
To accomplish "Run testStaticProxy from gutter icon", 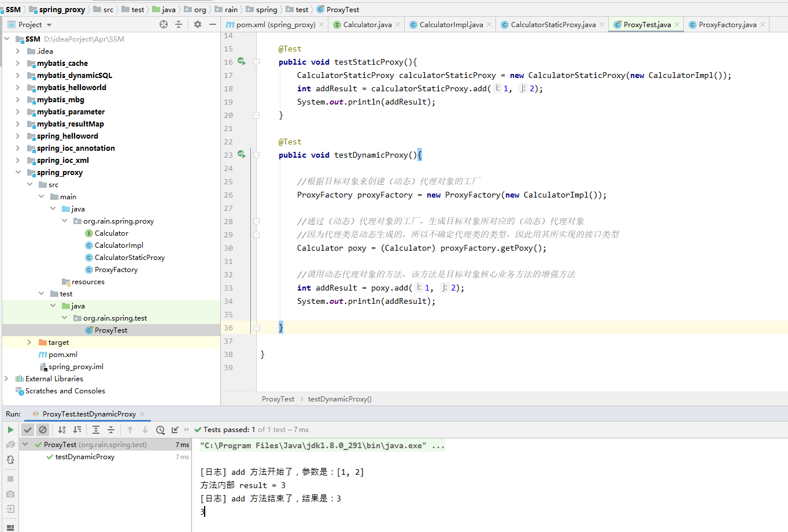I will pos(242,62).
